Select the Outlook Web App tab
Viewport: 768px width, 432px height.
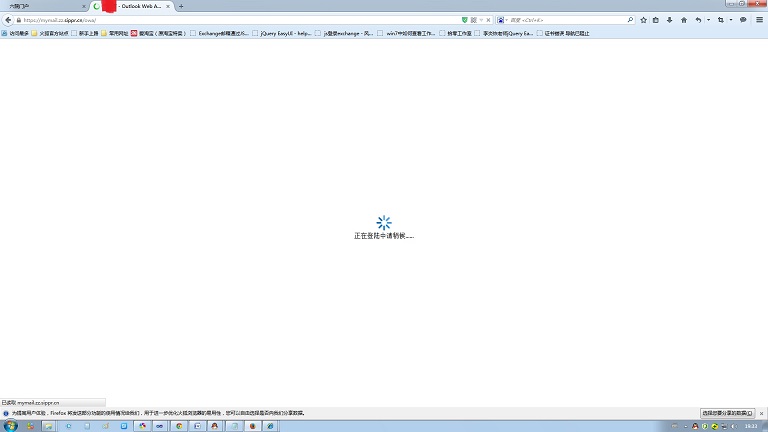[x=140, y=6]
